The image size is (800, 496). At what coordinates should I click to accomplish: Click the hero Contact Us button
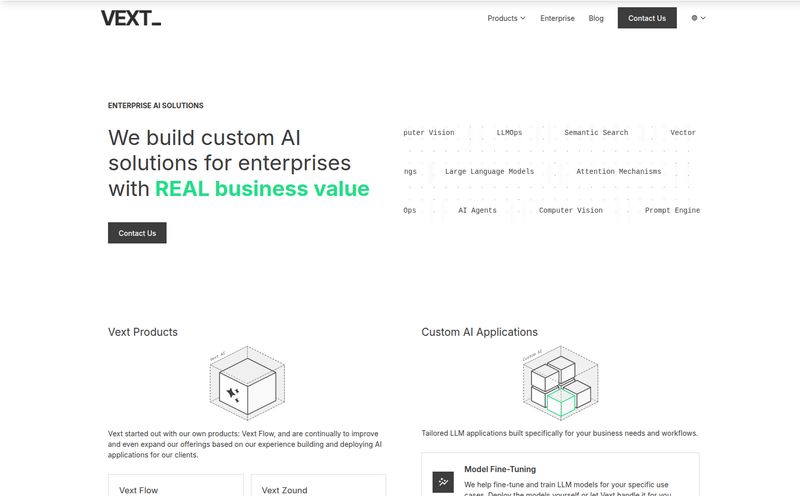click(x=137, y=233)
